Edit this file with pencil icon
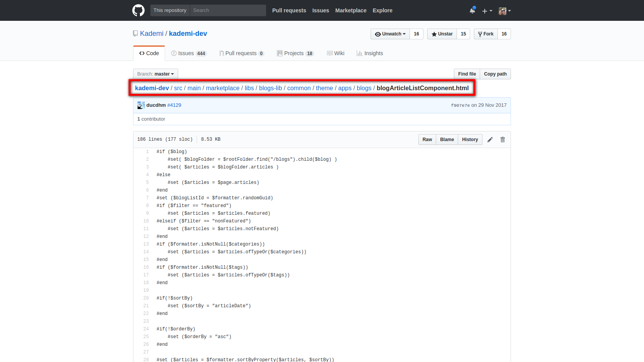 click(490, 140)
